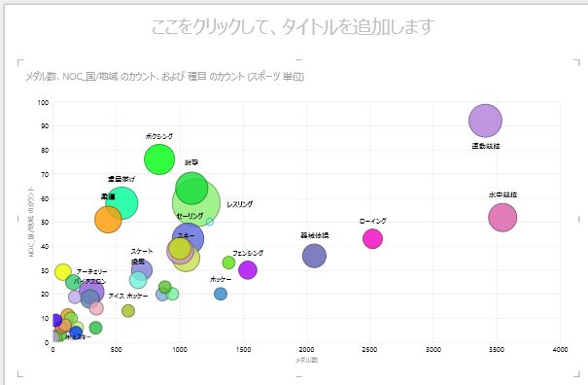
Task: Click the メダル数 x-axis title
Action: tap(306, 360)
